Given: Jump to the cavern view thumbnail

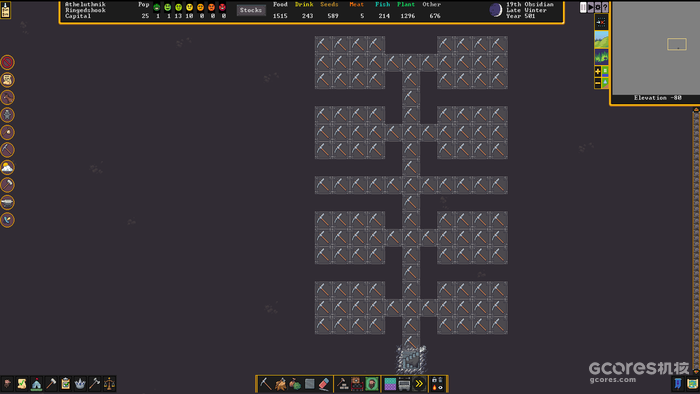Looking at the screenshot, I should pyautogui.click(x=601, y=57).
